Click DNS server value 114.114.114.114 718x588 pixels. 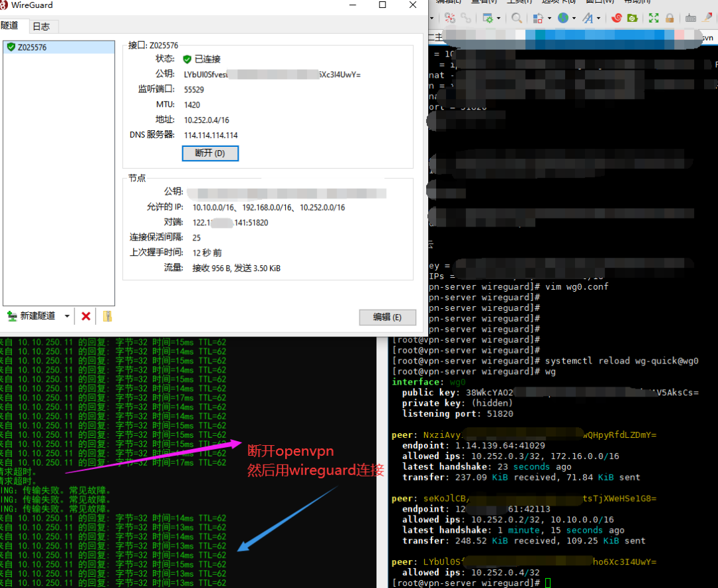[x=211, y=135]
